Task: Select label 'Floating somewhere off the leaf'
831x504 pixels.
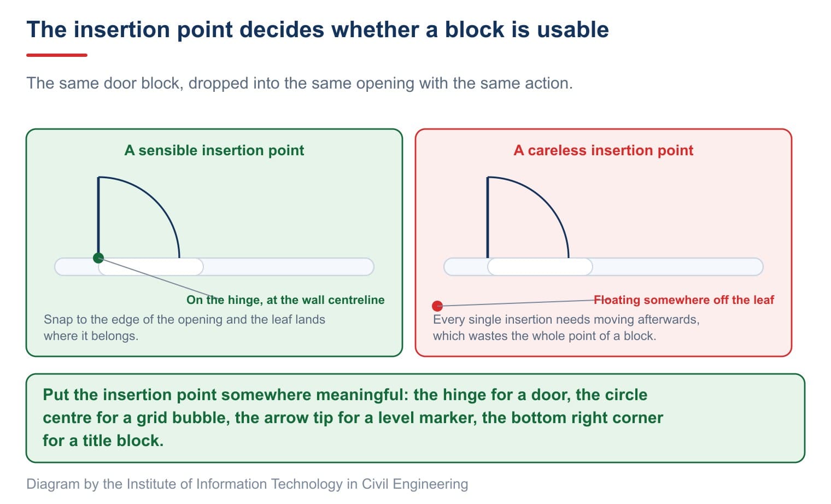Action: pos(684,300)
